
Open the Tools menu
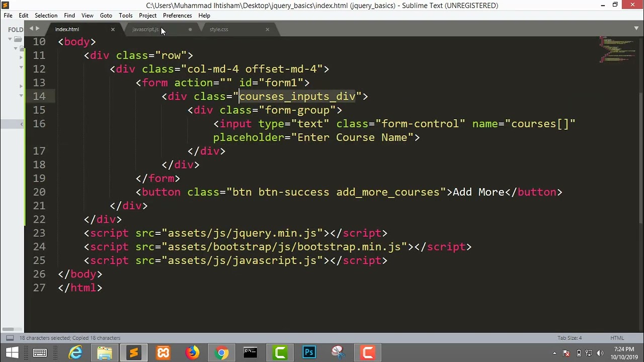coord(126,16)
